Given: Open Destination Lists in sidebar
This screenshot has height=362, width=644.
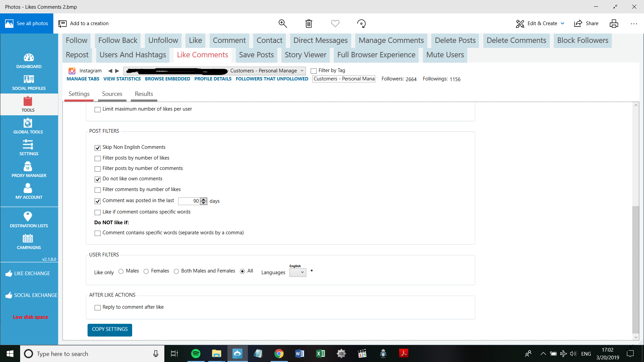Looking at the screenshot, I should pyautogui.click(x=29, y=220).
